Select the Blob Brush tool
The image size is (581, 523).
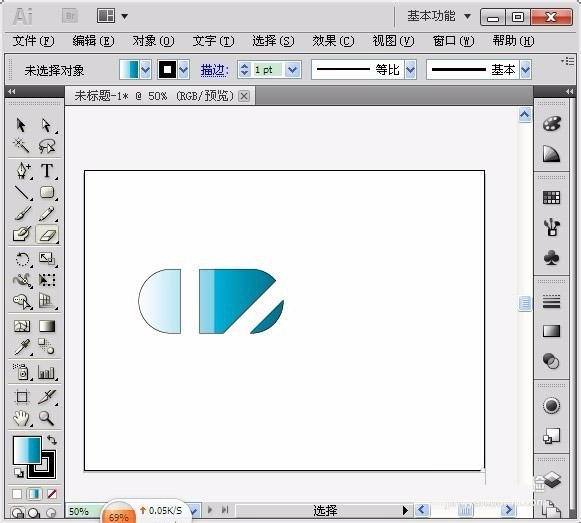[22, 234]
